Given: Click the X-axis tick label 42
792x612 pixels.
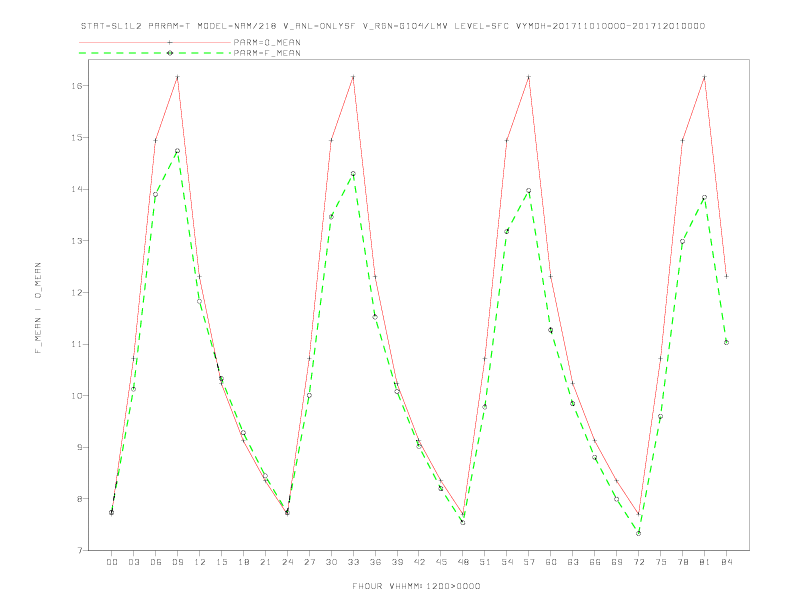Looking at the screenshot, I should pyautogui.click(x=419, y=562).
